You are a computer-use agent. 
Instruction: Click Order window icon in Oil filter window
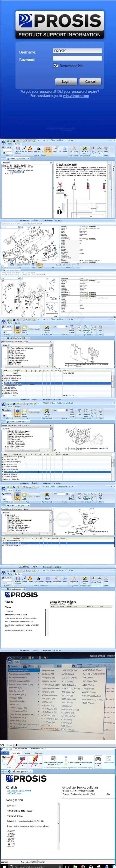(25, 329)
